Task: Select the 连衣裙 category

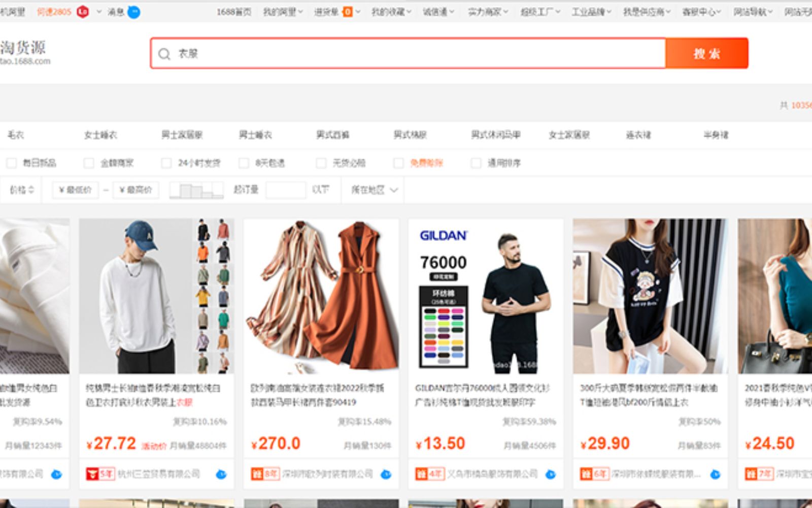Action: [x=638, y=135]
